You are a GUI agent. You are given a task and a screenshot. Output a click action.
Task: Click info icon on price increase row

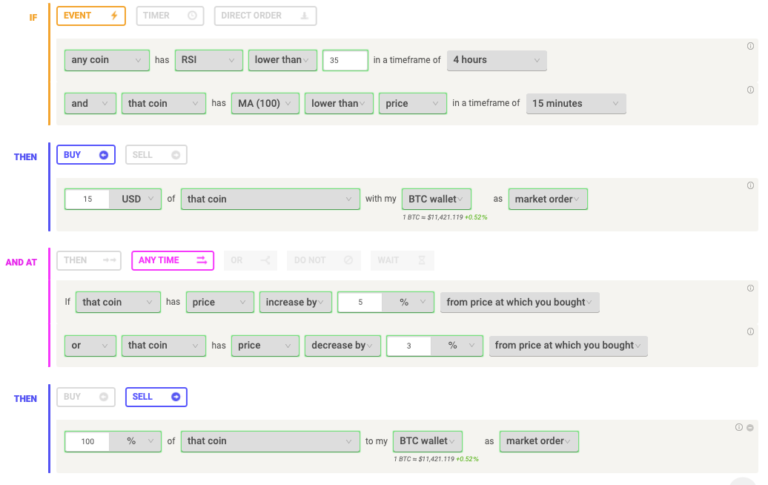click(750, 288)
